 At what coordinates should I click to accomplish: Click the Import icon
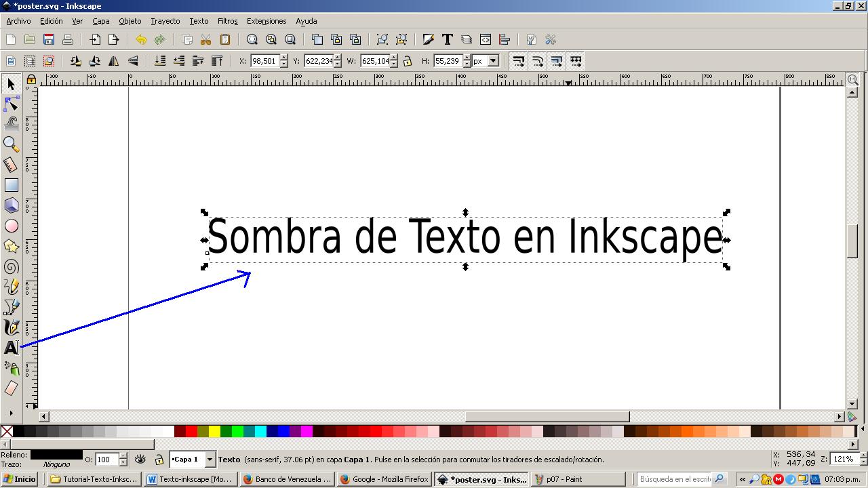[x=95, y=39]
